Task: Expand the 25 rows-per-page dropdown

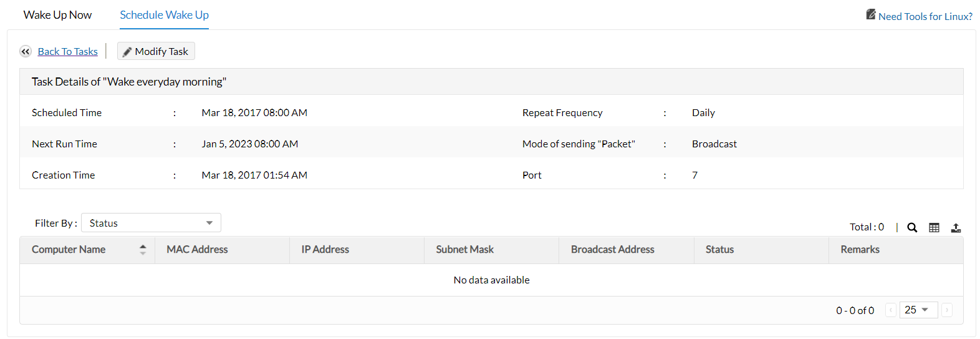Action: tap(918, 310)
